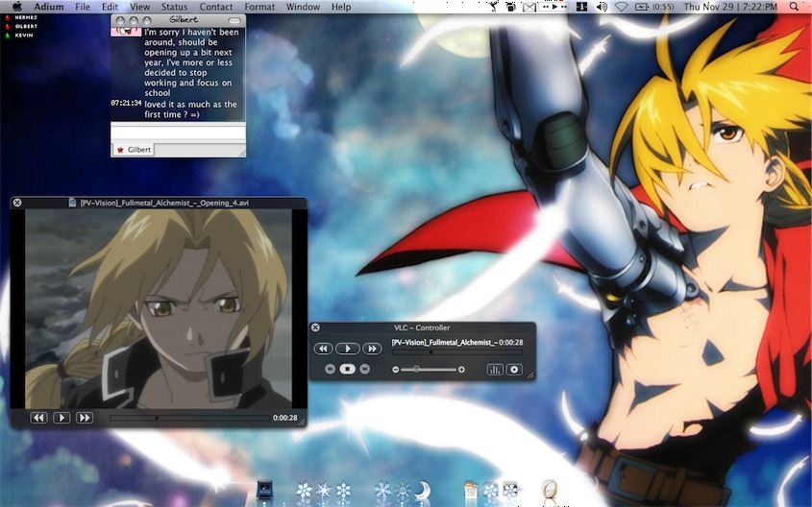Play video from the VLC Controller
812x507 pixels.
(348, 349)
